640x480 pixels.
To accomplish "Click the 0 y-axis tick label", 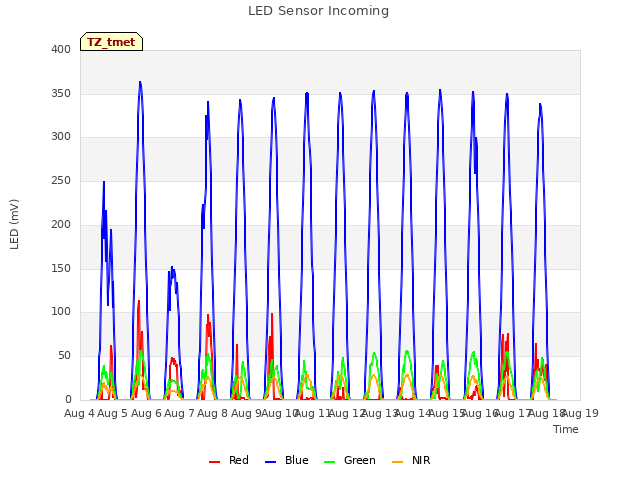I will [68, 399].
